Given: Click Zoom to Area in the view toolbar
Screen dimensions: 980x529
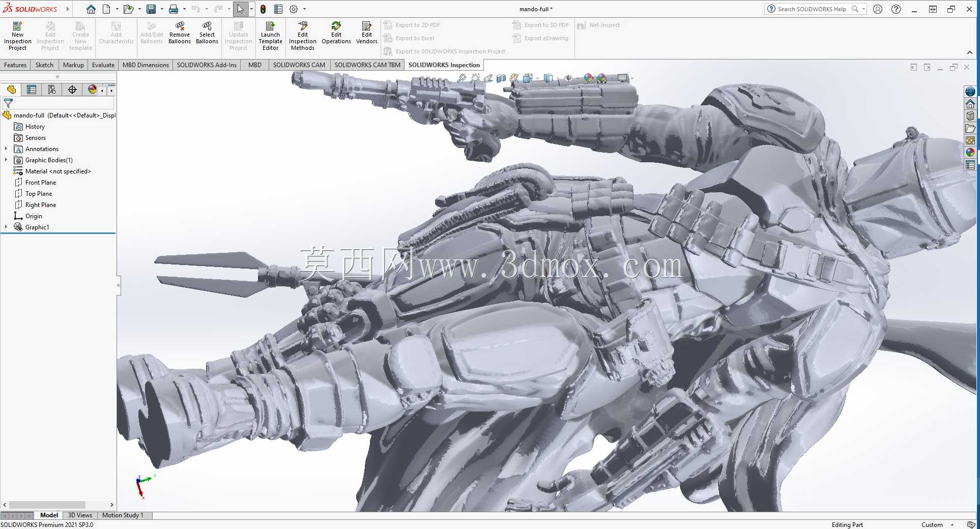Looking at the screenshot, I should [x=475, y=78].
